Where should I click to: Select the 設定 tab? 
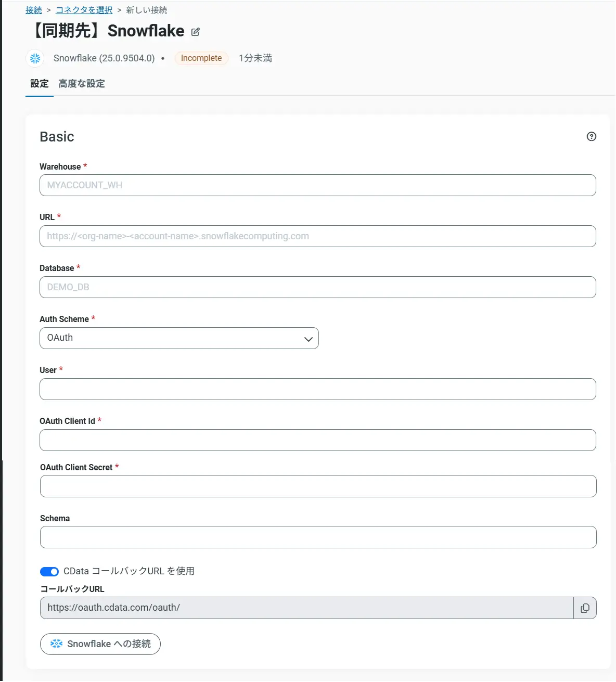click(40, 84)
